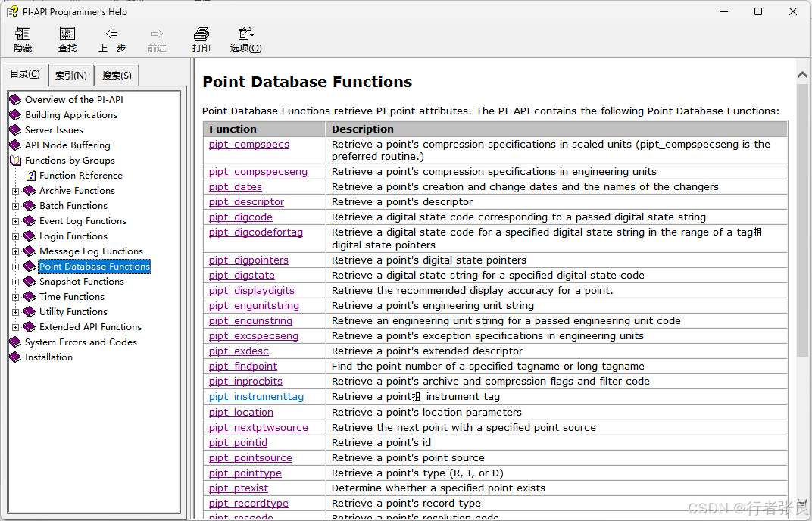Screen dimensions: 812x521
Task: Select System Errors and Codes tree entry
Action: (x=81, y=342)
